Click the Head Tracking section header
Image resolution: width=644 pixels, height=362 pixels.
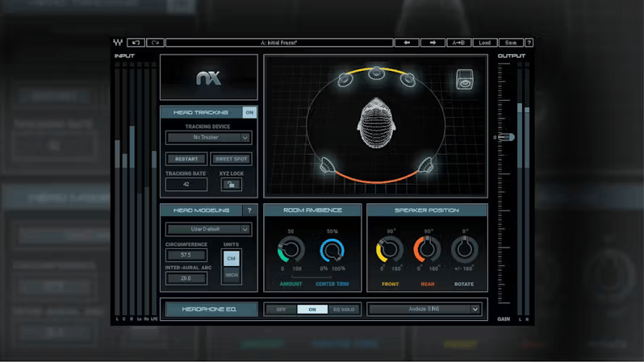(201, 112)
